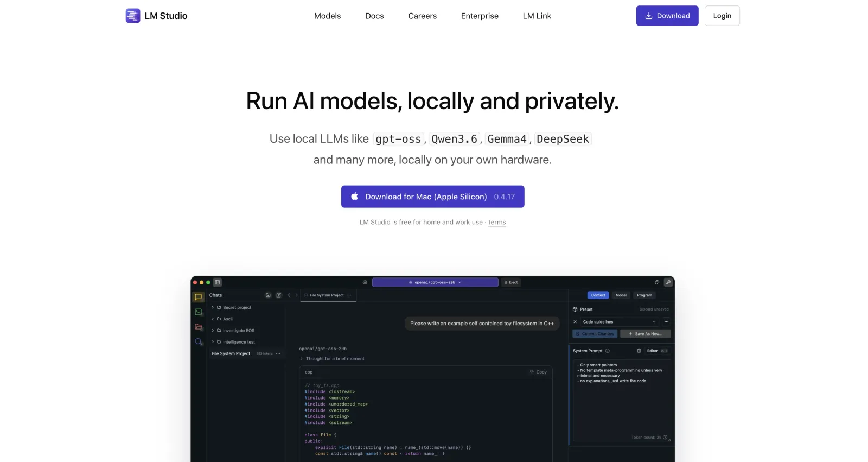
Task: Click the model settings gear icon
Action: click(365, 282)
